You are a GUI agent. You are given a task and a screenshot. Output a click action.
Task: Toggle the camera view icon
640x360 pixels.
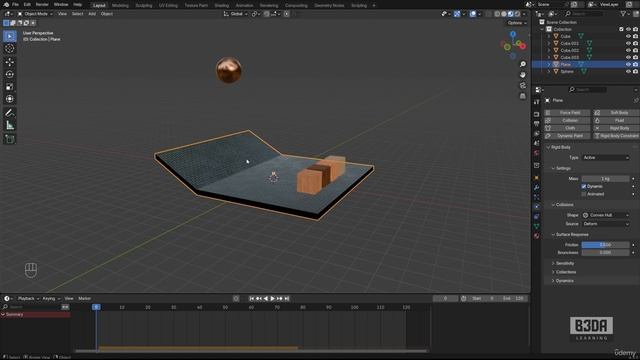point(523,86)
